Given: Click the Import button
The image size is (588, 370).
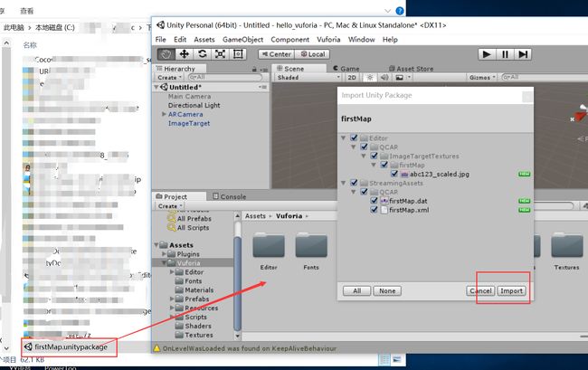Looking at the screenshot, I should (511, 291).
